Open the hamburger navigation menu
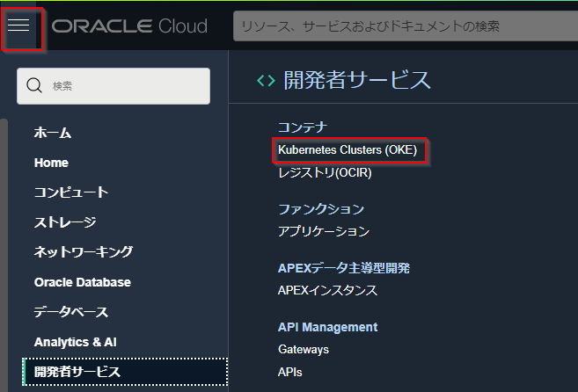This screenshot has height=392, width=578. (19, 25)
